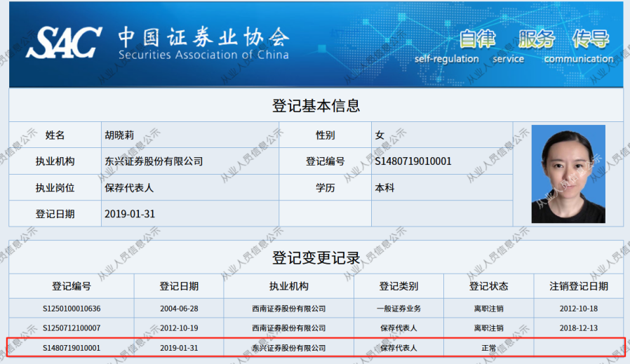Viewport: 630px width, 364px height.
Task: Click the 正常 status in highlighted row
Action: point(488,347)
